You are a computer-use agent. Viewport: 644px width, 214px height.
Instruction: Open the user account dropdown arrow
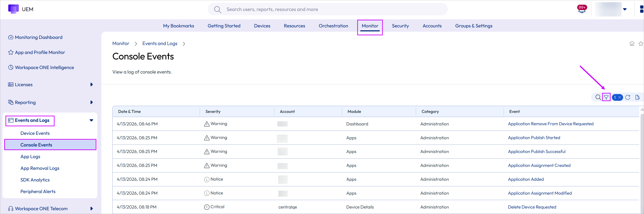[x=625, y=9]
